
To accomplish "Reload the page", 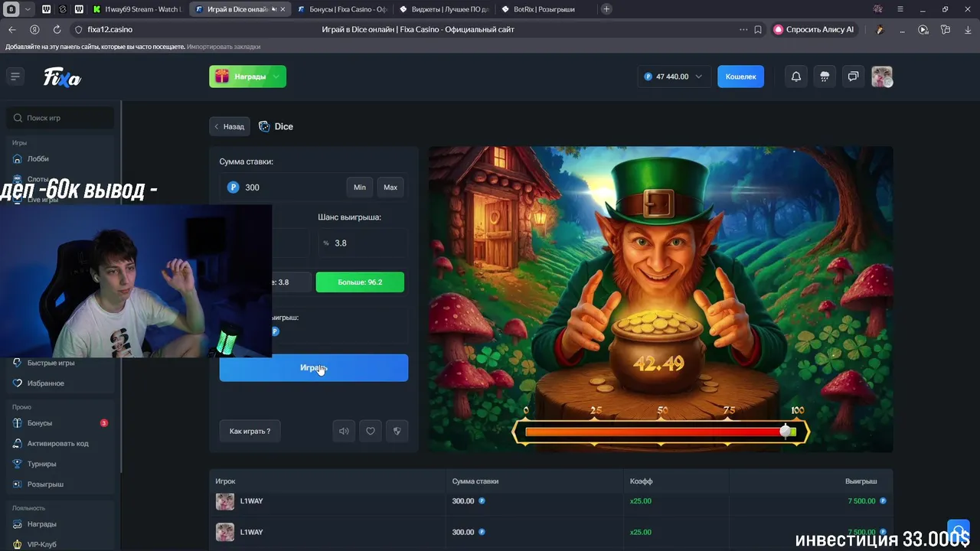I will 57,29.
